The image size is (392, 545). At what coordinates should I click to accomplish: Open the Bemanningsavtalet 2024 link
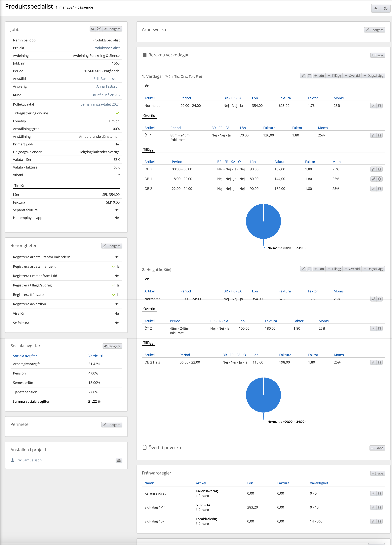(100, 104)
